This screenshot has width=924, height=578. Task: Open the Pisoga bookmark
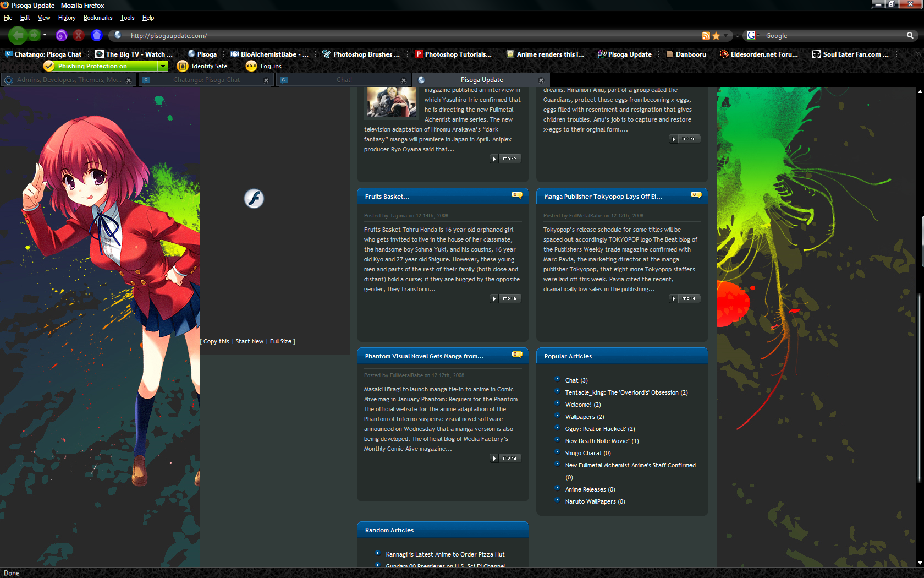pyautogui.click(x=202, y=54)
